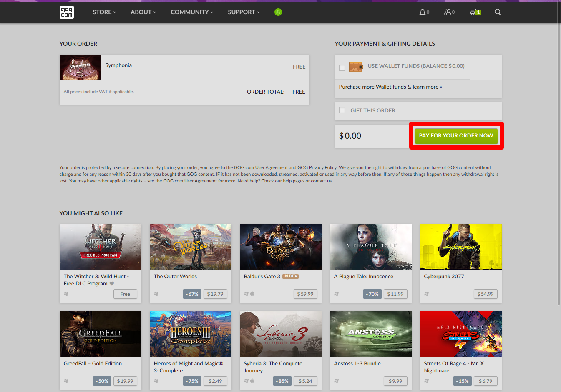Click the Windows icon on A Plague Tale card
Viewport: 561px width, 392px height.
pos(336,294)
